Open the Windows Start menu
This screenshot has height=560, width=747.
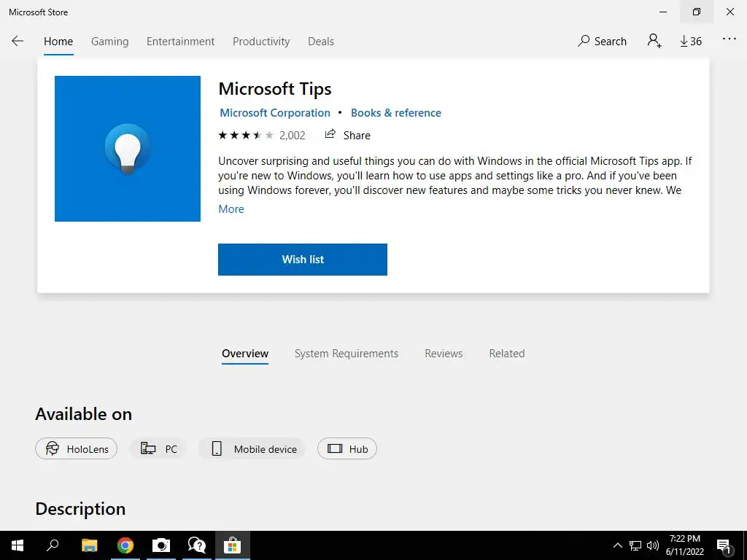click(x=18, y=545)
